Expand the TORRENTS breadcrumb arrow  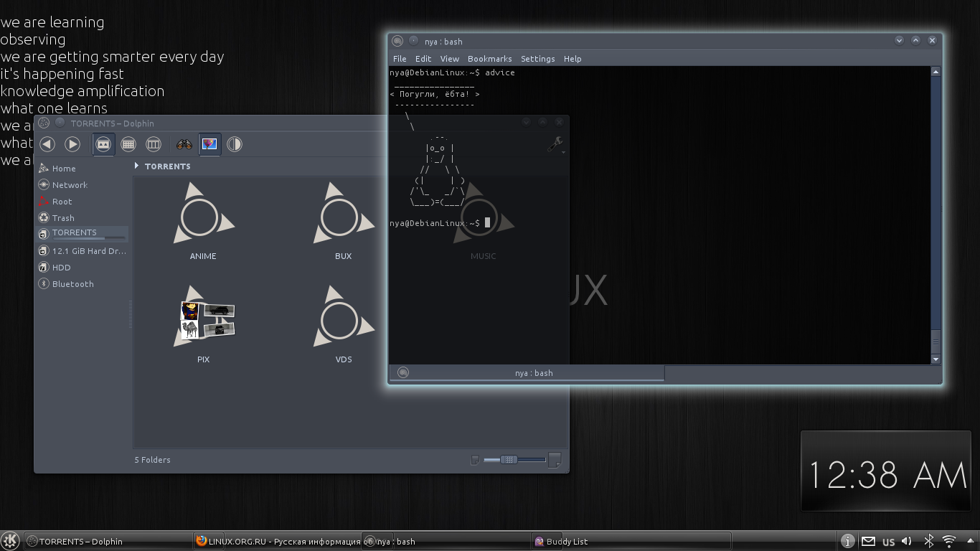pos(136,166)
